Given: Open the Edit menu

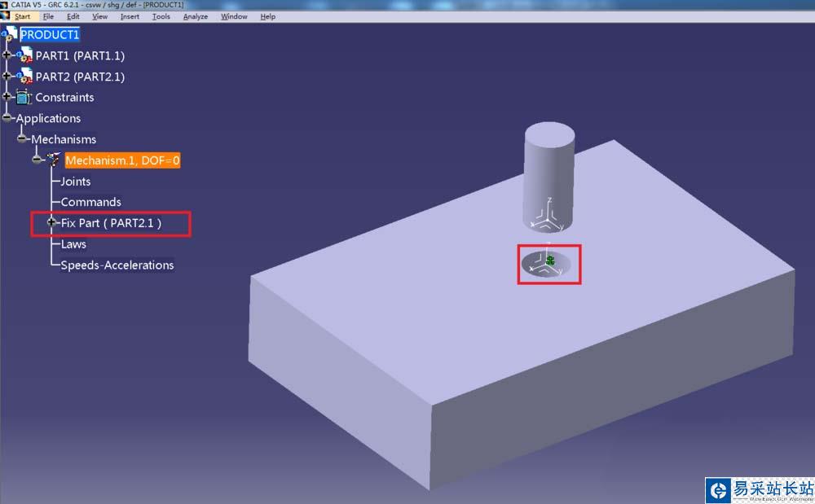Looking at the screenshot, I should [x=73, y=16].
